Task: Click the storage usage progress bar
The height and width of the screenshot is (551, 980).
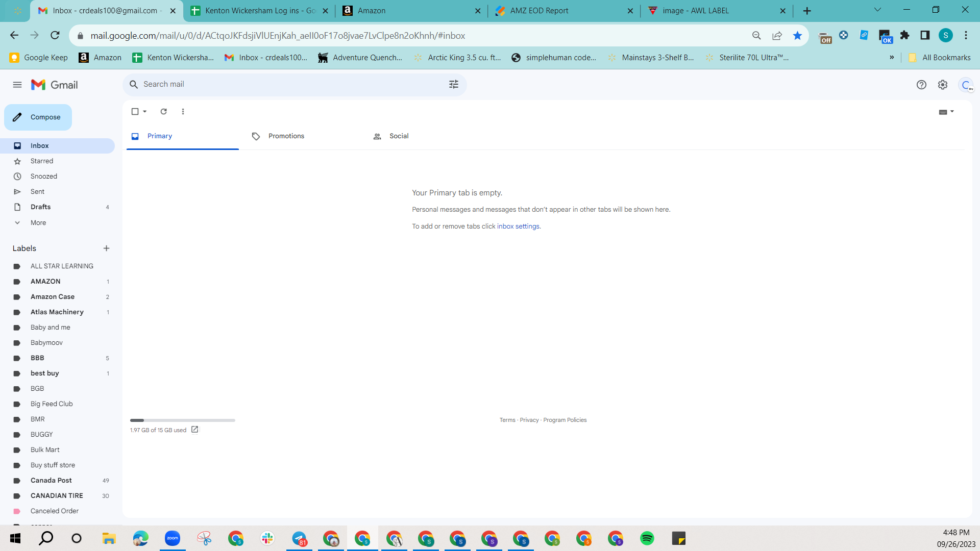Action: [x=182, y=420]
